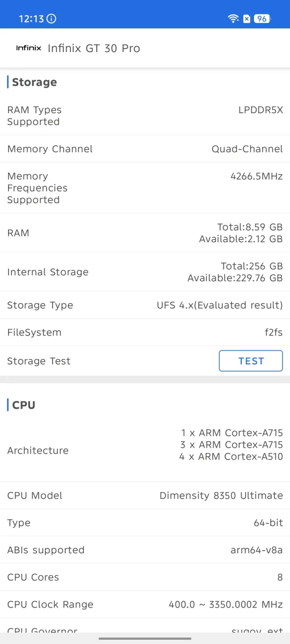The image size is (290, 644).
Task: Select the RAM total and available row
Action: [145, 232]
